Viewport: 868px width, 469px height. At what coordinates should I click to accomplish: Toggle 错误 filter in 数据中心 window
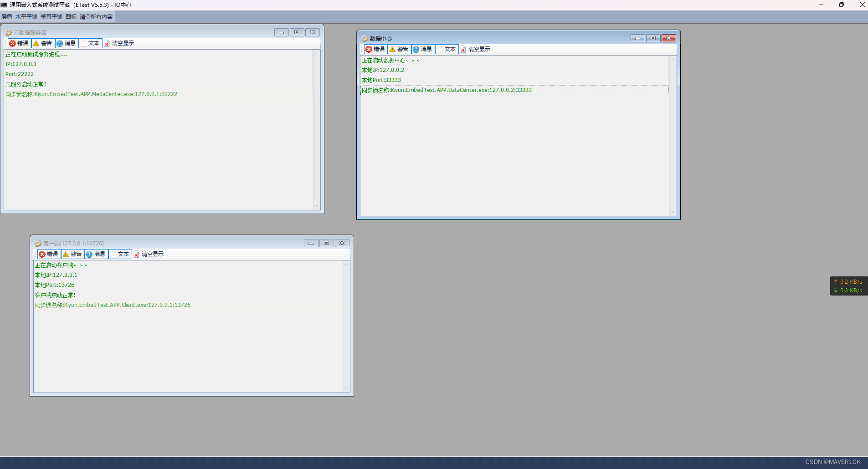coord(375,49)
